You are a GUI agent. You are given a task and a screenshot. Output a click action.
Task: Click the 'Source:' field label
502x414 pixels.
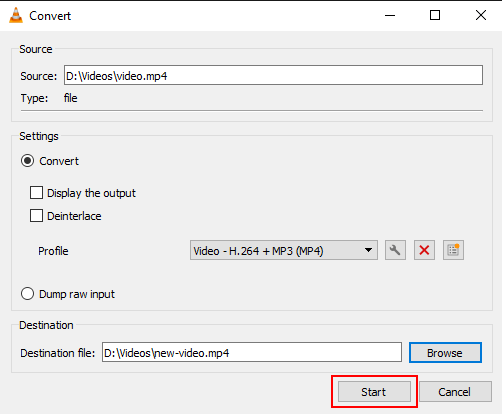click(x=39, y=76)
